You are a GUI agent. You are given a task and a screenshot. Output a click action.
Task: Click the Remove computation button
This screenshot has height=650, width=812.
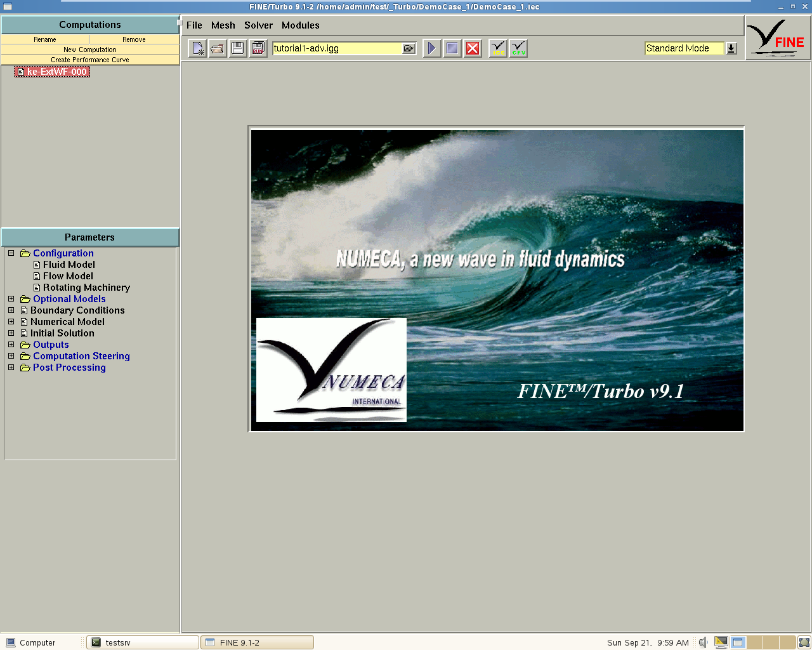tap(134, 39)
